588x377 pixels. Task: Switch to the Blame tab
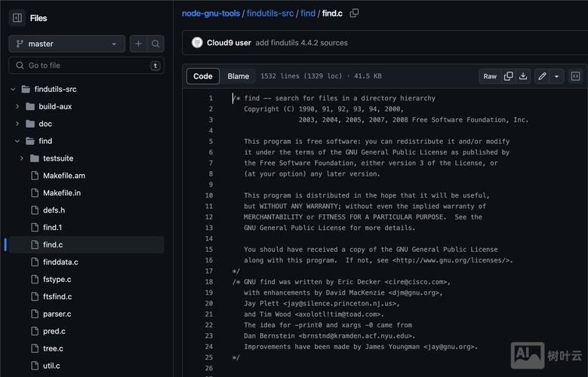click(239, 76)
